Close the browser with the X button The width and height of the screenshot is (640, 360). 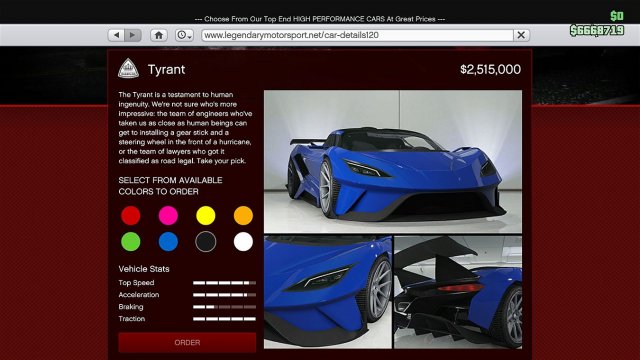coord(521,35)
